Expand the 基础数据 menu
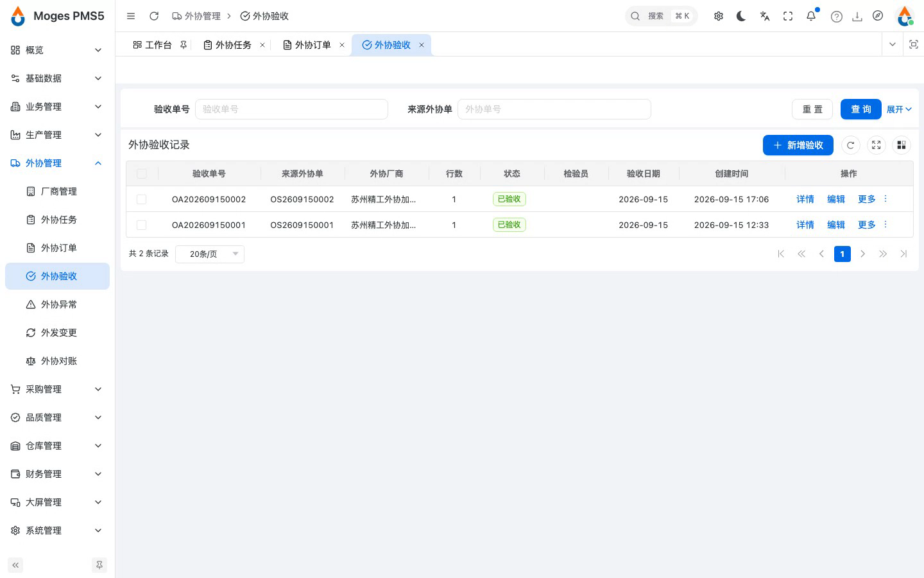Viewport: 924px width, 578px height. [x=57, y=78]
